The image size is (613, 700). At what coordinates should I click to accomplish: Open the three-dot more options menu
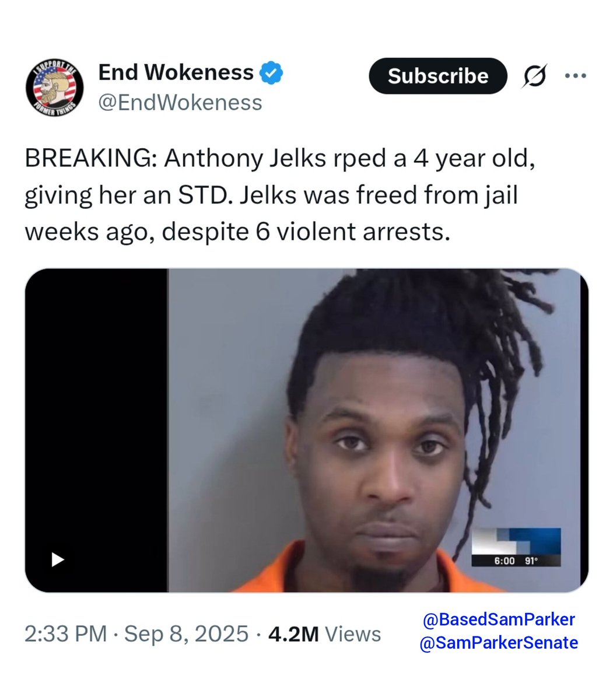(575, 76)
